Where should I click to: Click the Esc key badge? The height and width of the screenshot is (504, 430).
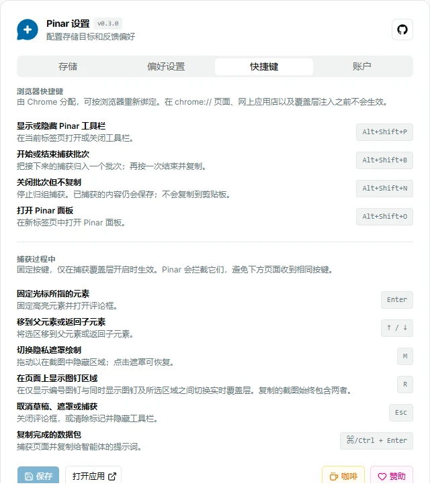(x=400, y=413)
